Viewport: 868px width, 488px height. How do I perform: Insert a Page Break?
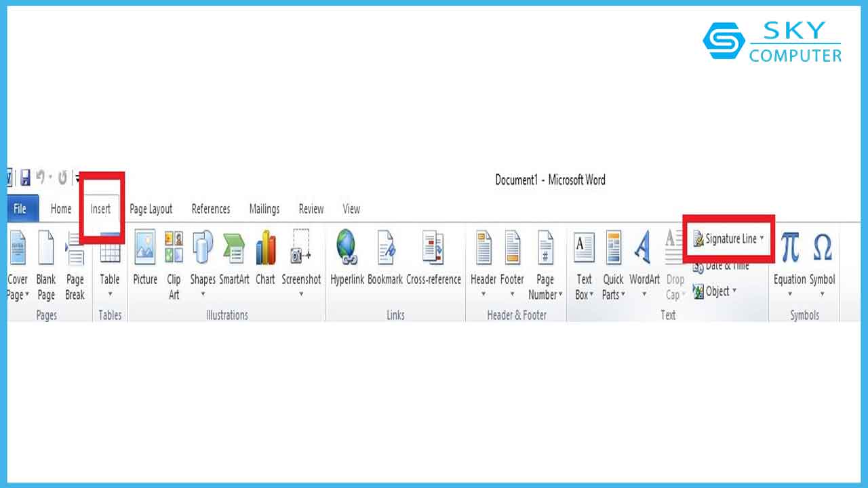(x=75, y=265)
